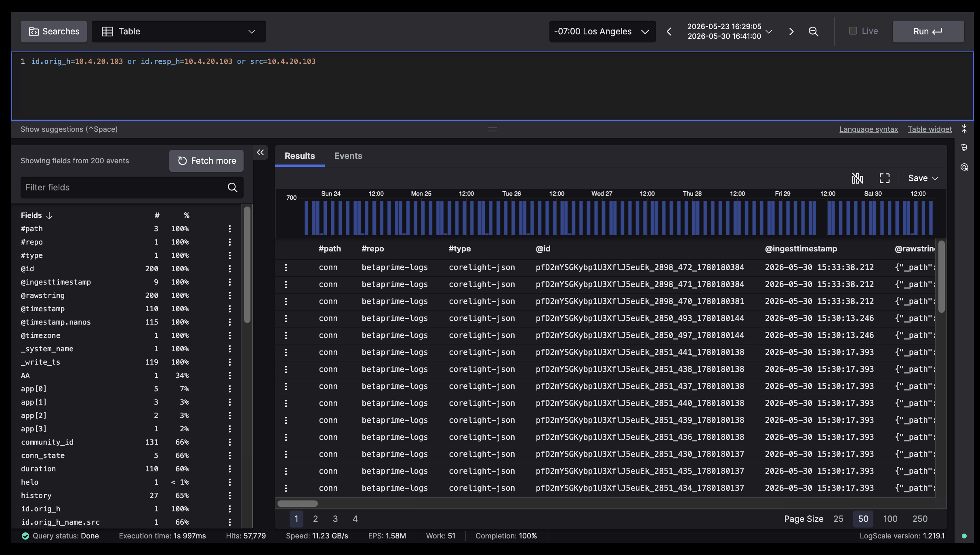
Task: Open row menu for event _2851_441
Action: (x=286, y=352)
